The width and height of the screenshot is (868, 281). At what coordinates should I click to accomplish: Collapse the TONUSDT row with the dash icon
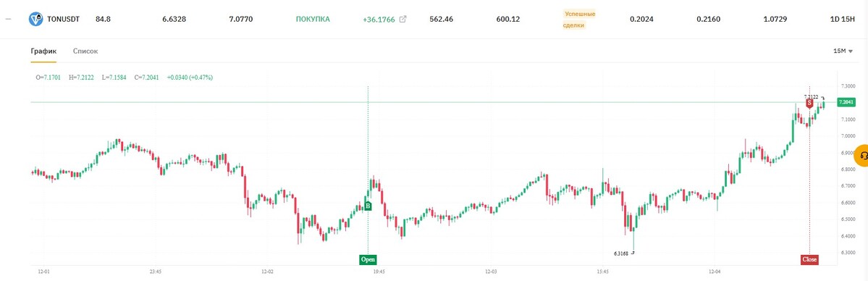point(8,20)
